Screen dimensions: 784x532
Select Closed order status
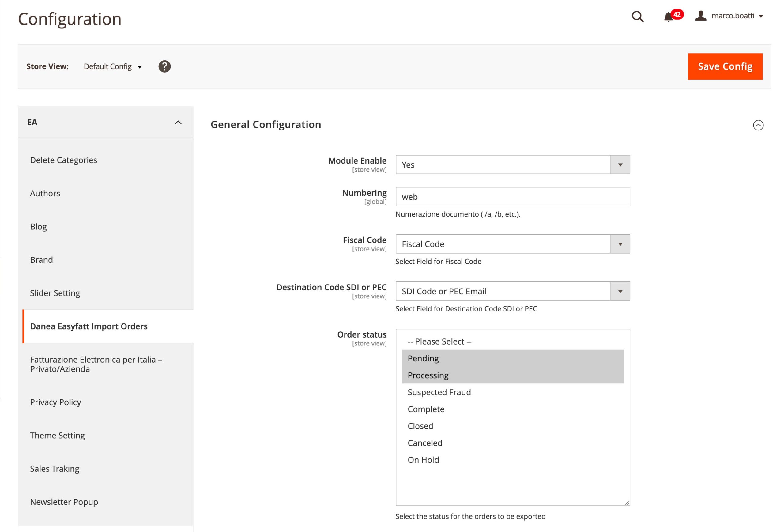[x=512, y=426]
